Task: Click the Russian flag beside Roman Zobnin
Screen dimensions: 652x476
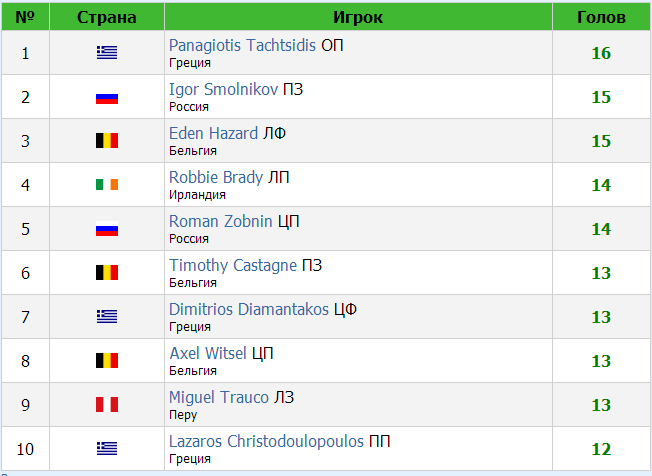Action: 107,229
